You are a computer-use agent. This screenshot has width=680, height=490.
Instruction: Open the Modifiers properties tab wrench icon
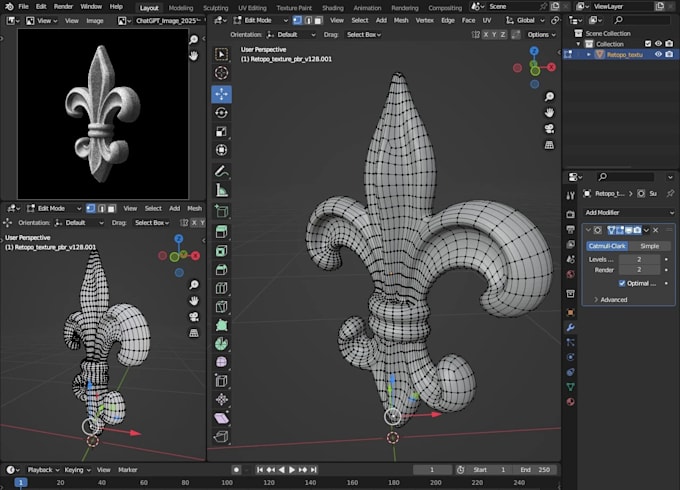[570, 327]
